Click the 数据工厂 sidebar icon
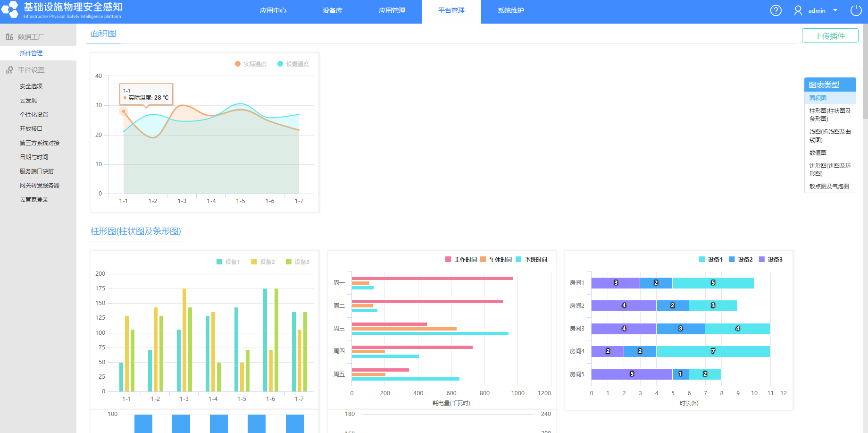 point(9,37)
